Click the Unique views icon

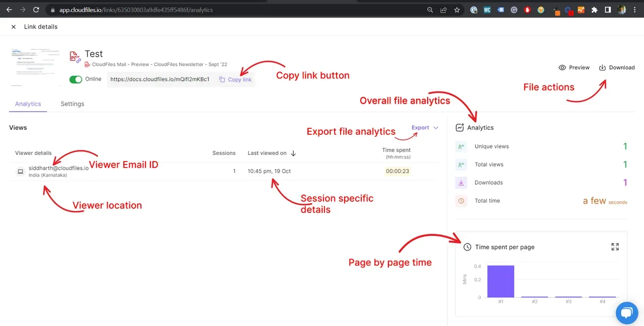click(x=460, y=146)
